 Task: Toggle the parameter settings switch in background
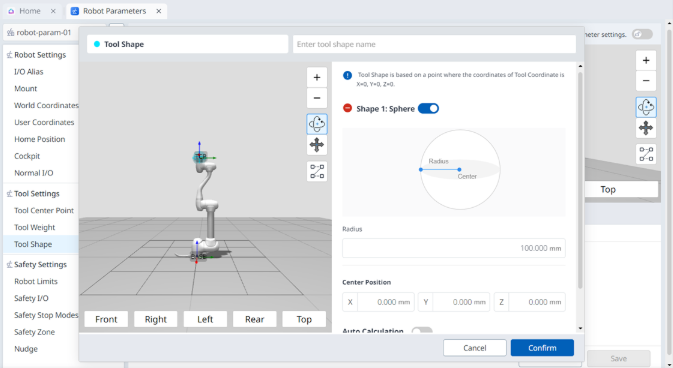[x=642, y=34]
